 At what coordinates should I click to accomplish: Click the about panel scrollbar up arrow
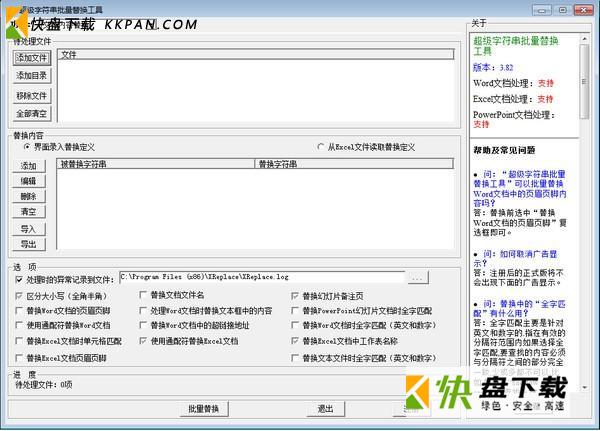pyautogui.click(x=584, y=39)
